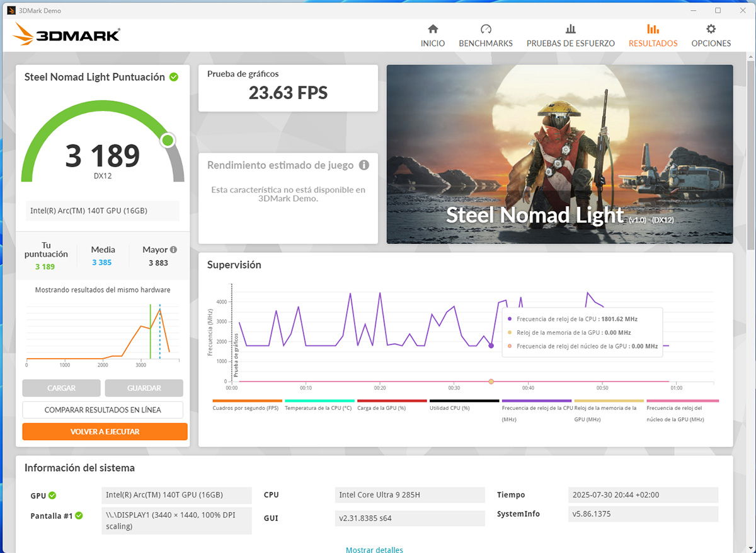Click the CARGAR button
The image size is (756, 553).
pyautogui.click(x=61, y=388)
